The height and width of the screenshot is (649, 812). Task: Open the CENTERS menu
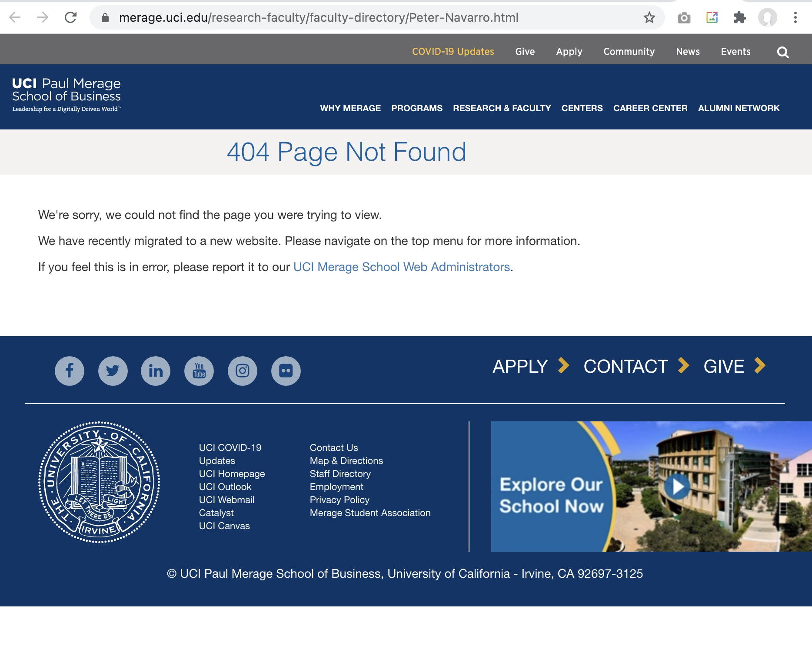point(582,108)
